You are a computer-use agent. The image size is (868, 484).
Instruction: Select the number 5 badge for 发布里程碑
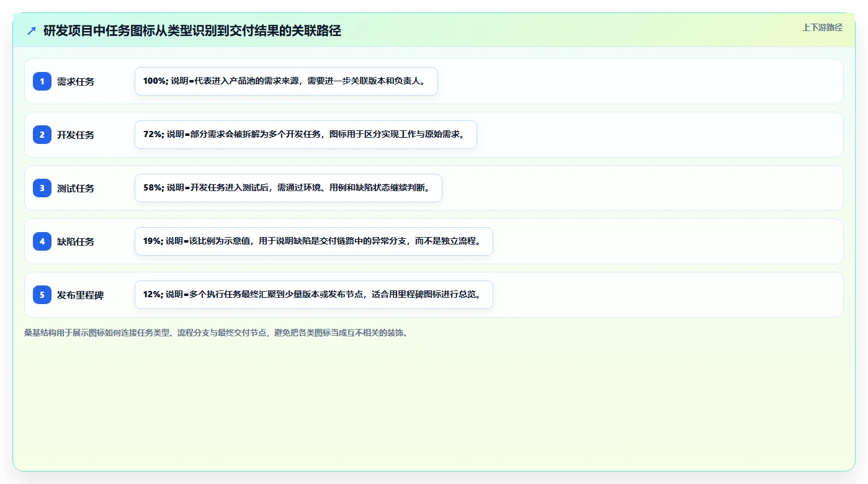(42, 295)
